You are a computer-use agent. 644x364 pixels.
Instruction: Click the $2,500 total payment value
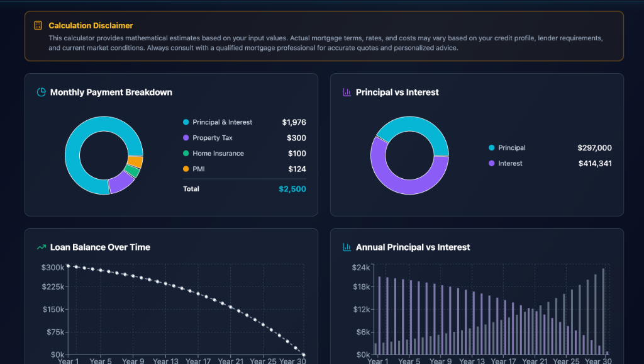(292, 189)
